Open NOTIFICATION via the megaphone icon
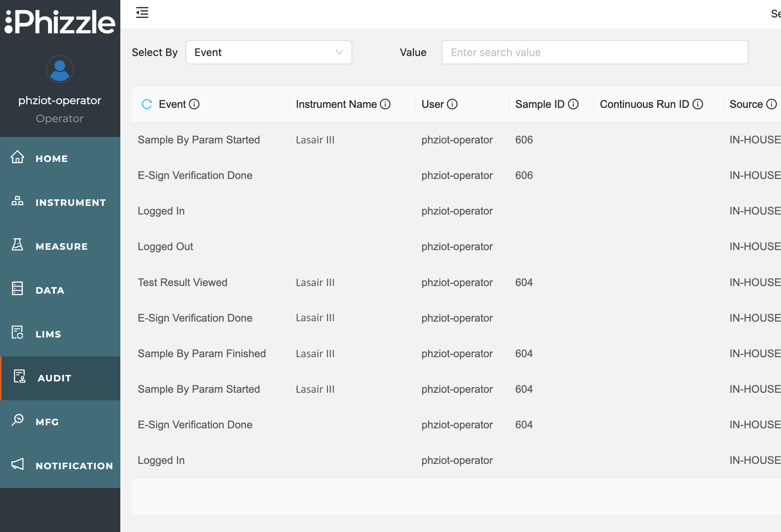Image resolution: width=781 pixels, height=532 pixels. pos(17,465)
